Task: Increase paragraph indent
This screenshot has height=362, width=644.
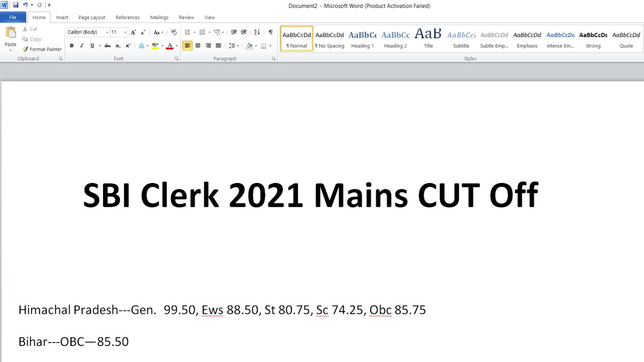Action: point(244,32)
